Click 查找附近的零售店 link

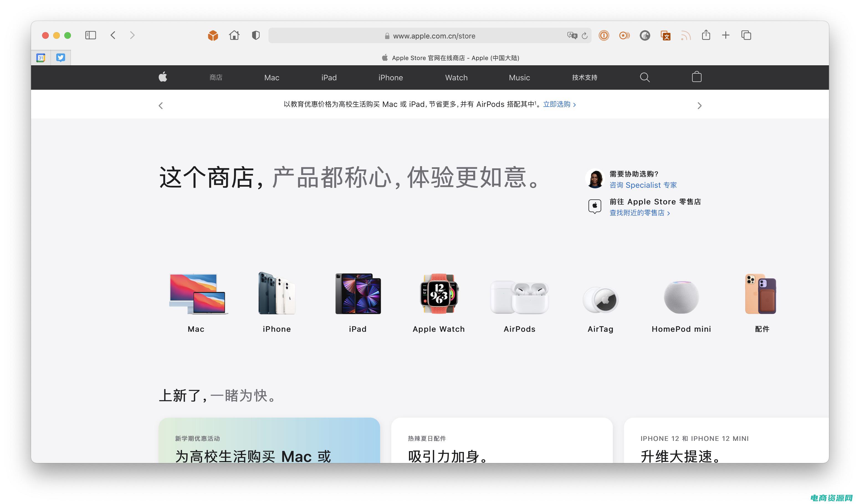tap(639, 213)
